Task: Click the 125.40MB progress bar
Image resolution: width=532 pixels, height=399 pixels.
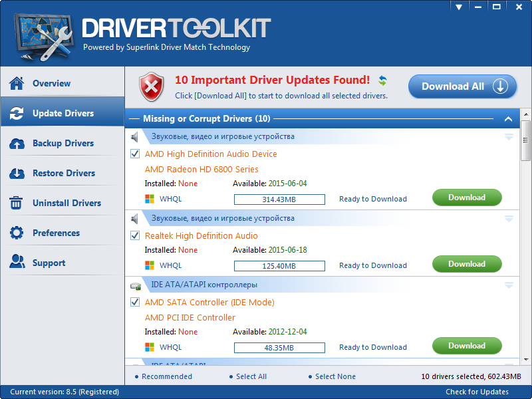Action: point(279,266)
